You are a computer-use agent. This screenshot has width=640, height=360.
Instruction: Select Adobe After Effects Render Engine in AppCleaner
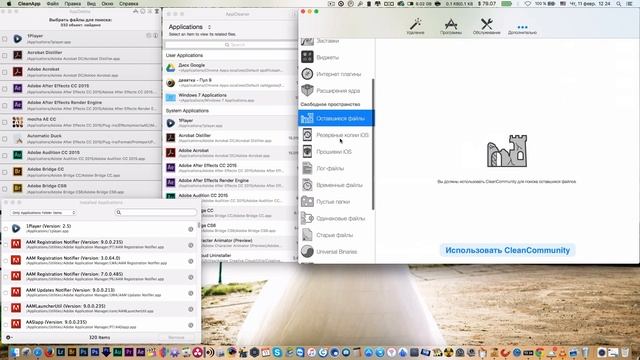[x=231, y=182]
